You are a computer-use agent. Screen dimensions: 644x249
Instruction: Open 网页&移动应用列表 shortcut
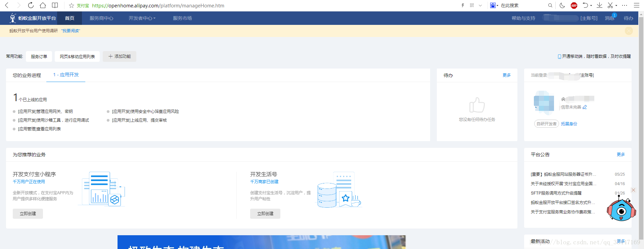[x=77, y=56]
